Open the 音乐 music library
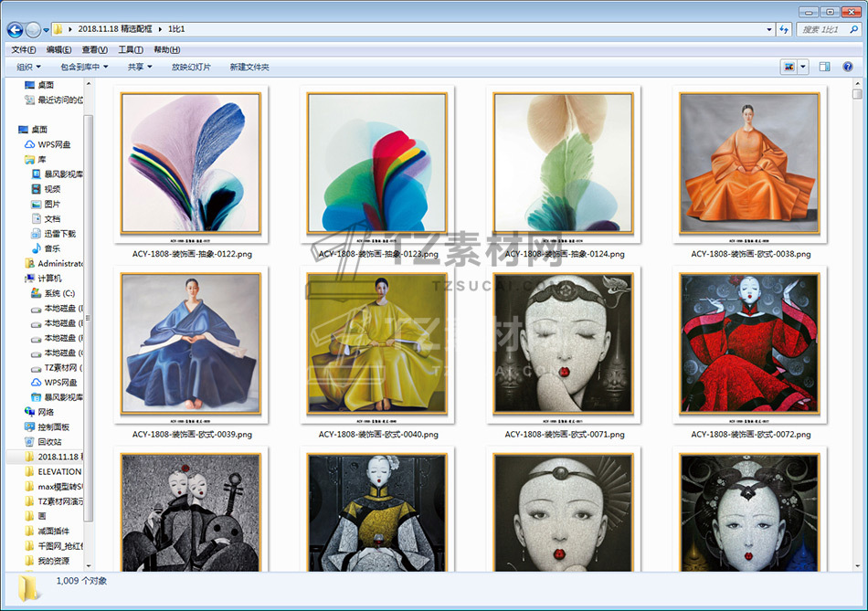The width and height of the screenshot is (868, 611). [52, 248]
